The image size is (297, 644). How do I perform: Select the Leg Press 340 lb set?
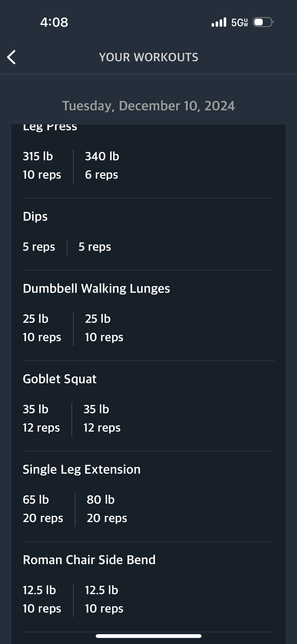(x=102, y=166)
